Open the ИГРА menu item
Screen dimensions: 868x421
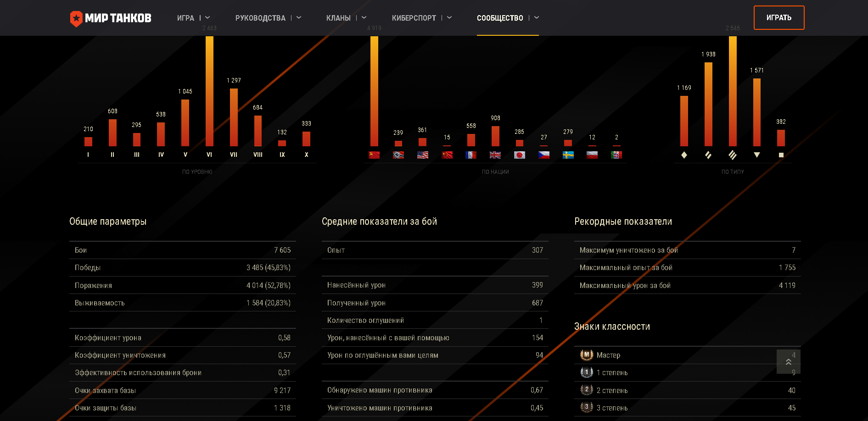click(x=185, y=18)
